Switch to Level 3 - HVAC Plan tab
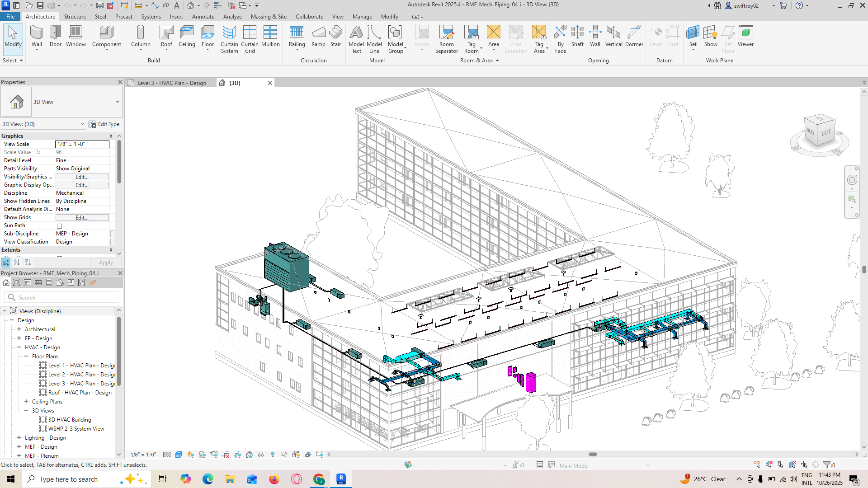This screenshot has width=868, height=488. (171, 83)
